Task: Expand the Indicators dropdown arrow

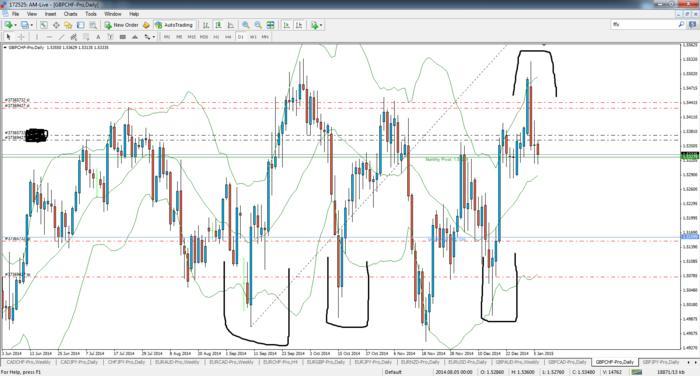Action: [321, 25]
